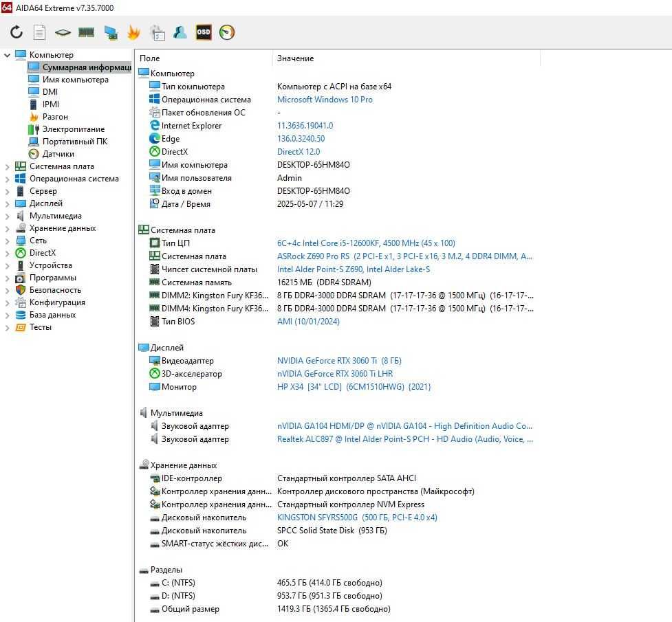The image size is (672, 622).
Task: Click the nVIDIA GeForce RTX 3060 Ti LHR link
Action: pyautogui.click(x=335, y=374)
